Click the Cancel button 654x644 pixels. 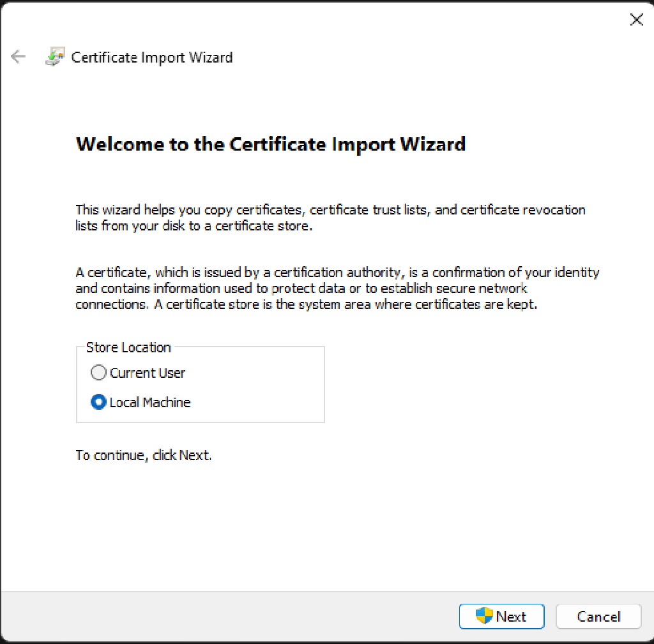(x=598, y=616)
